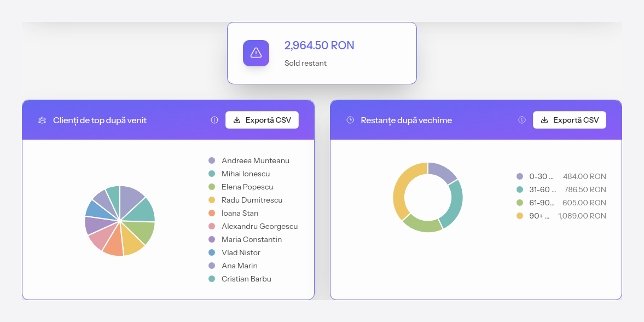The height and width of the screenshot is (322, 644).
Task: Open info icon for Restanțe după vechime
Action: pyautogui.click(x=522, y=120)
